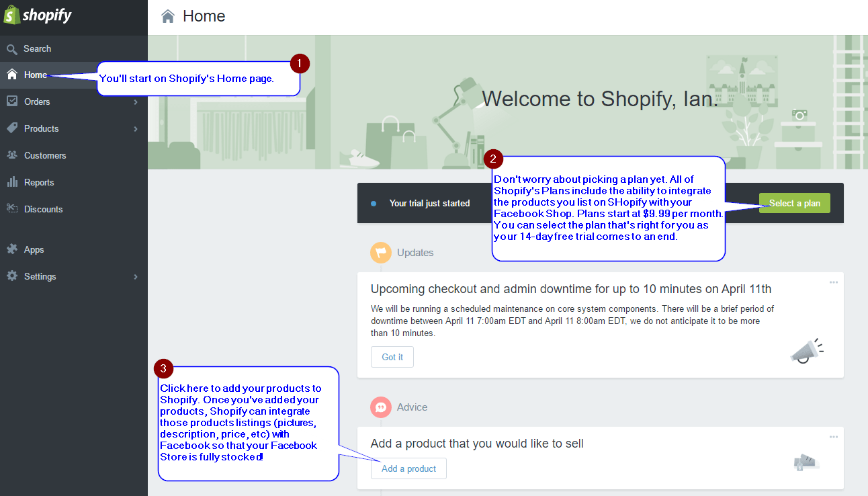
Task: Dismiss the downtime notice with Got it
Action: pos(392,357)
